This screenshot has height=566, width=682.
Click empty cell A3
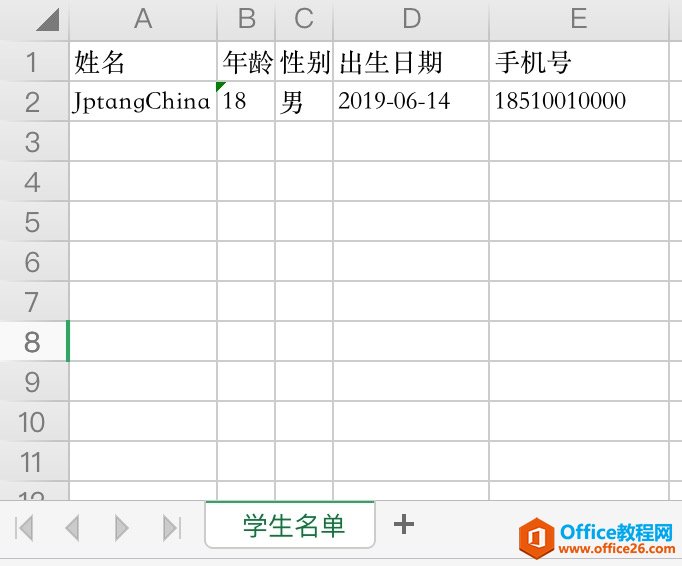click(143, 141)
